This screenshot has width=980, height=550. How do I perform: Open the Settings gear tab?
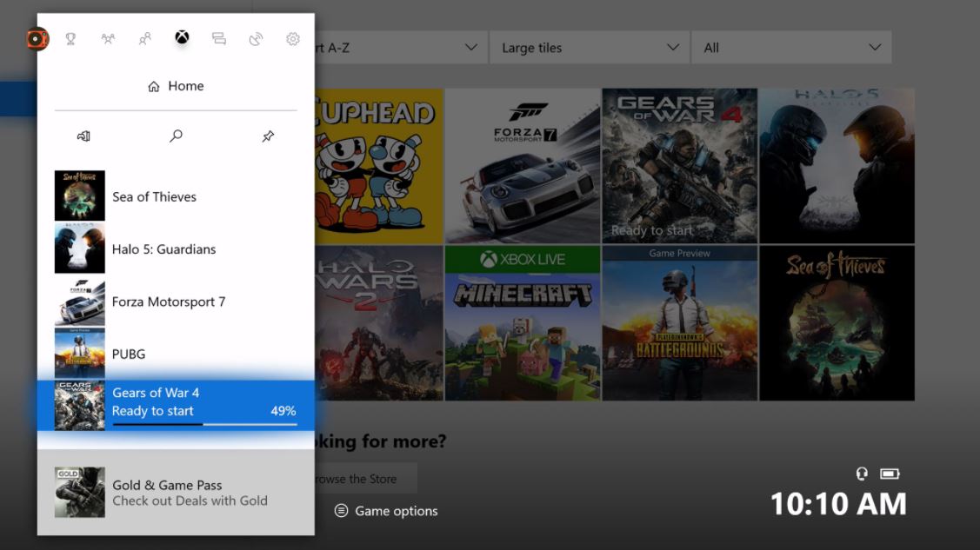click(x=292, y=39)
